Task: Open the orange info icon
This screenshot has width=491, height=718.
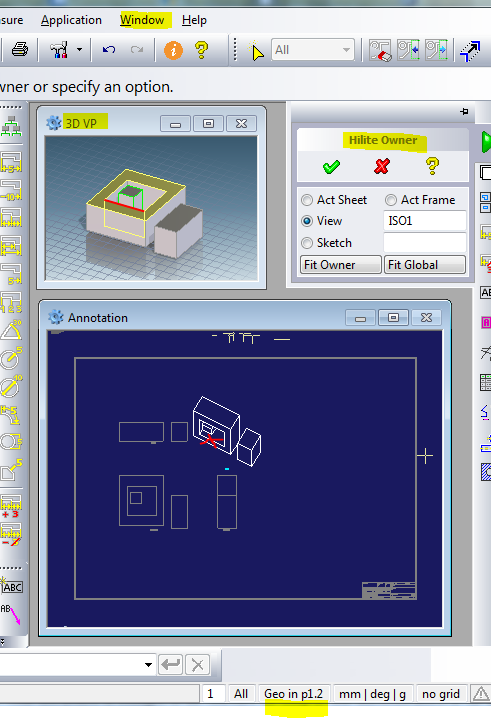Action: point(173,50)
